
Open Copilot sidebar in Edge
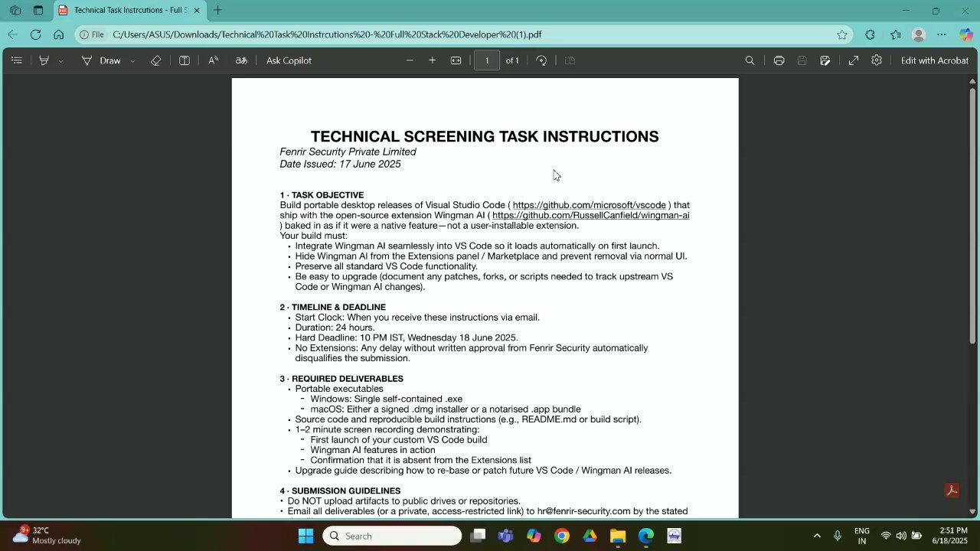coord(965,34)
